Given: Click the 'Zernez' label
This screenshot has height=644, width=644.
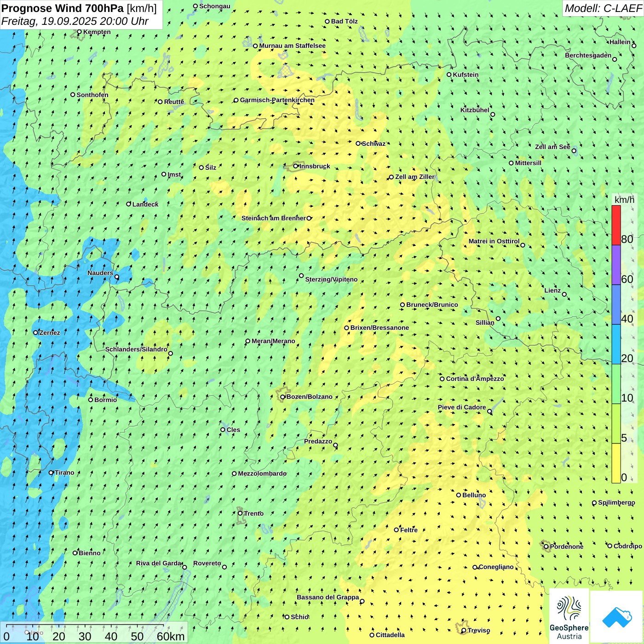Looking at the screenshot, I should tap(50, 333).
